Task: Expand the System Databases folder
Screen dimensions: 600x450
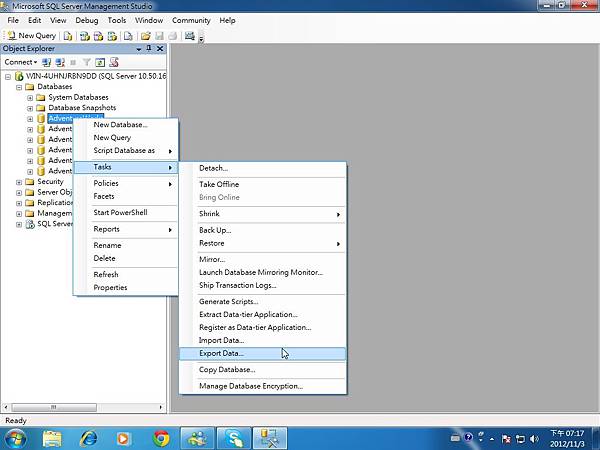Action: [30, 98]
